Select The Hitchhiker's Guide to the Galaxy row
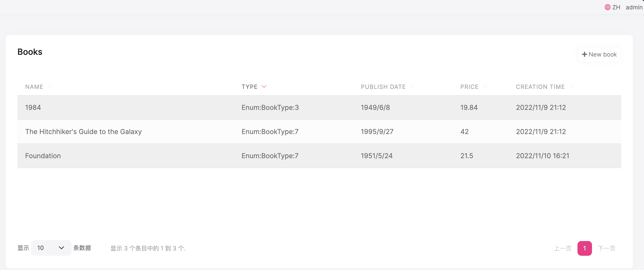Image resolution: width=644 pixels, height=270 pixels. 83,132
